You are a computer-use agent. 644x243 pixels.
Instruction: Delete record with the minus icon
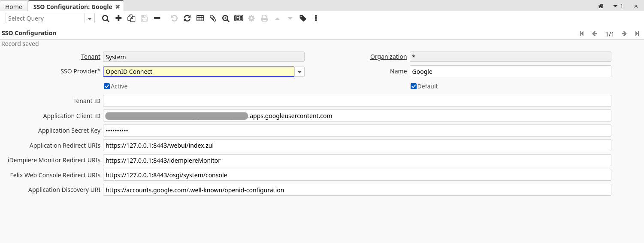[x=157, y=18]
